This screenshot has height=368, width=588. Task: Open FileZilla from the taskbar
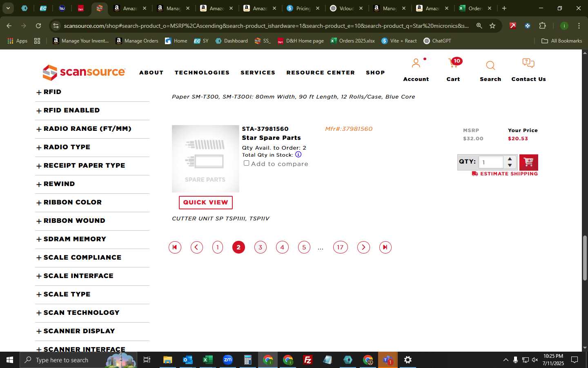click(x=308, y=360)
